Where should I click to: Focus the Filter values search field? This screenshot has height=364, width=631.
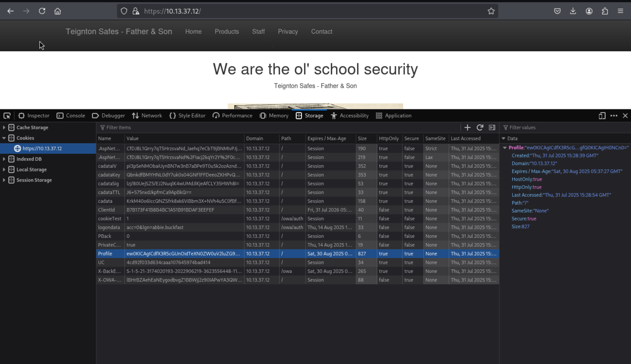point(566,127)
